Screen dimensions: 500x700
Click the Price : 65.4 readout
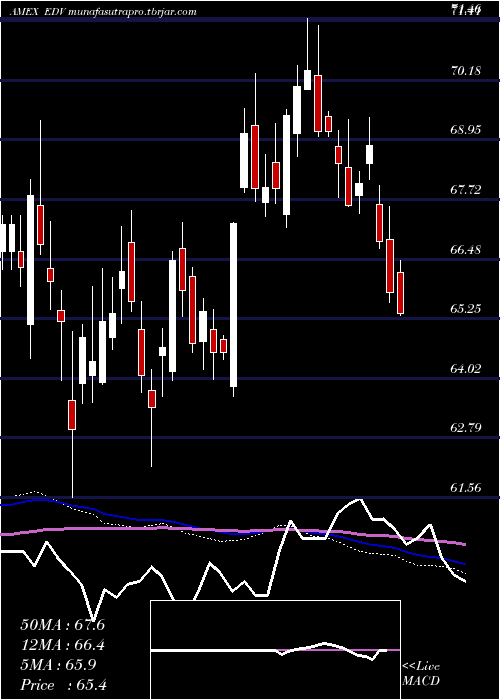(x=63, y=685)
